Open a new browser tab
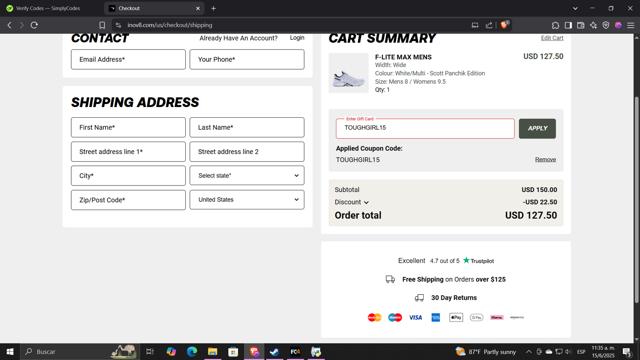The height and width of the screenshot is (360, 640). coord(213,8)
